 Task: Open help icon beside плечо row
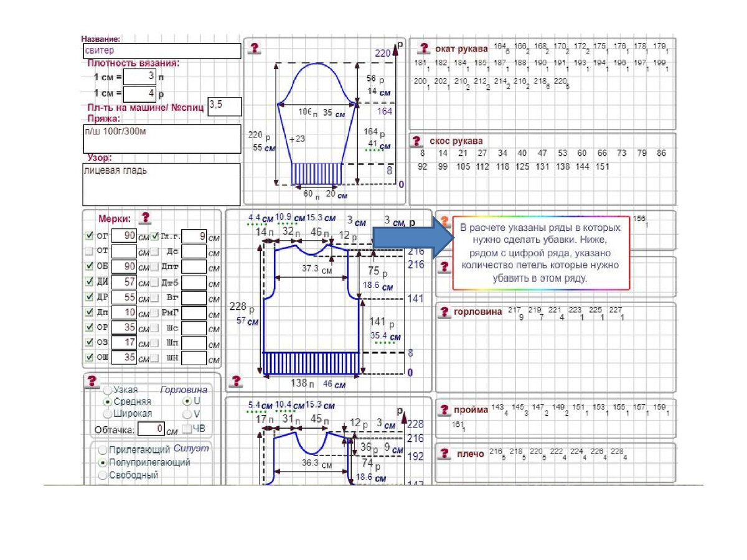444,454
